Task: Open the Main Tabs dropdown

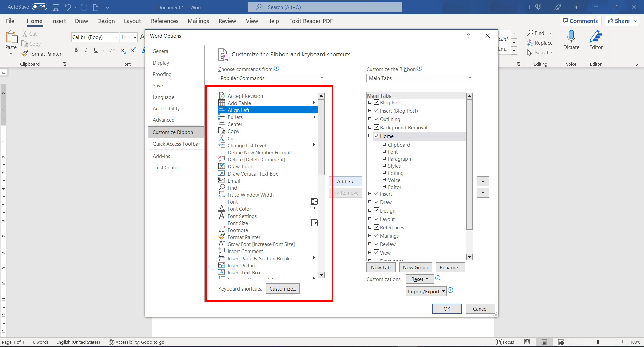Action: [x=420, y=78]
